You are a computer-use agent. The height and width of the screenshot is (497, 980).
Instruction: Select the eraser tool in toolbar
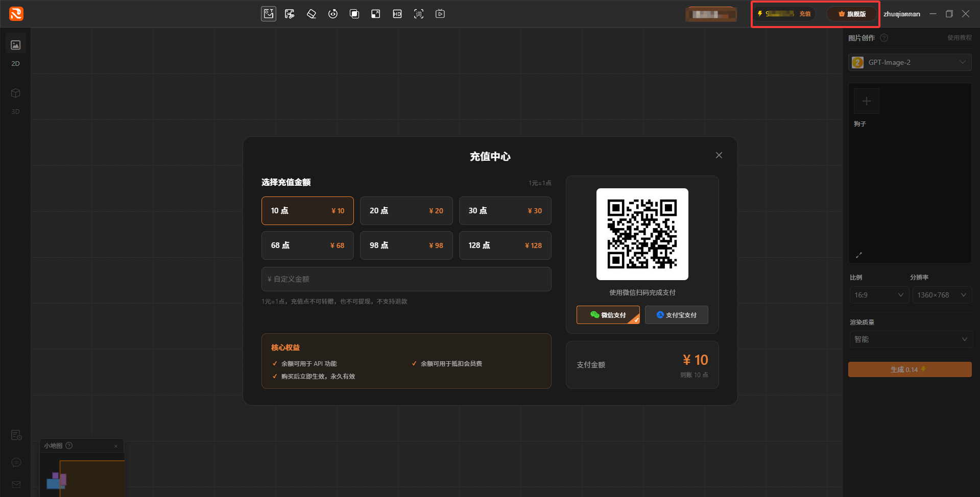click(x=312, y=14)
